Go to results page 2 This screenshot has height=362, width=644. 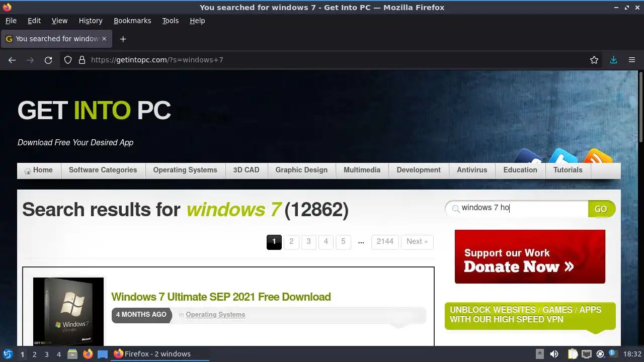(291, 242)
